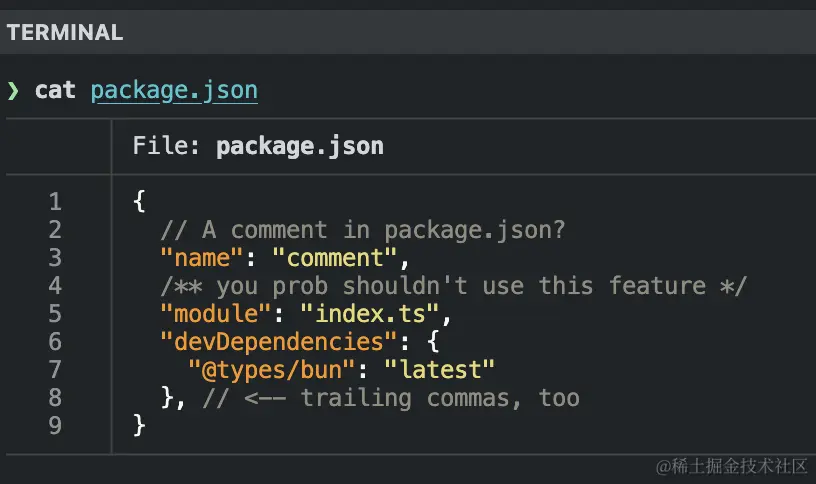Click the "name" key
816x484 pixels.
[201, 258]
